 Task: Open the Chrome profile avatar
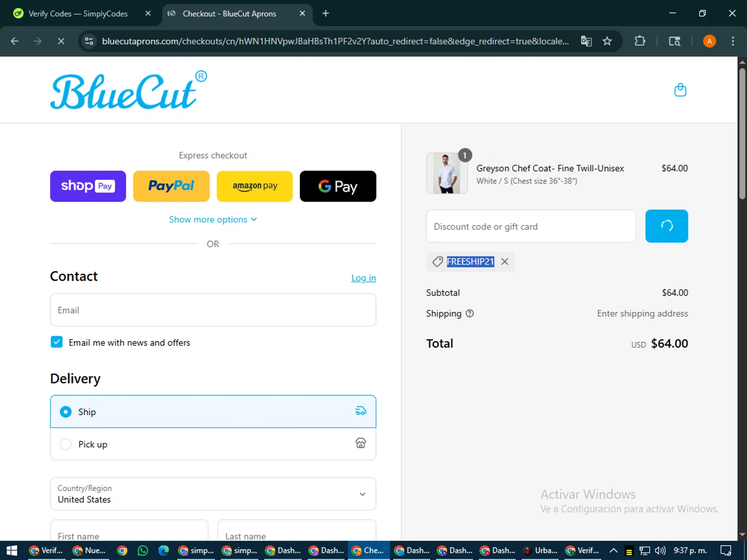[709, 41]
